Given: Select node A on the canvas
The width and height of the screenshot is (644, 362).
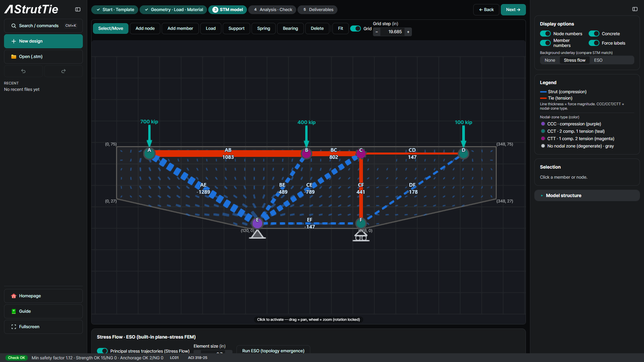Looking at the screenshot, I should pyautogui.click(x=149, y=153).
